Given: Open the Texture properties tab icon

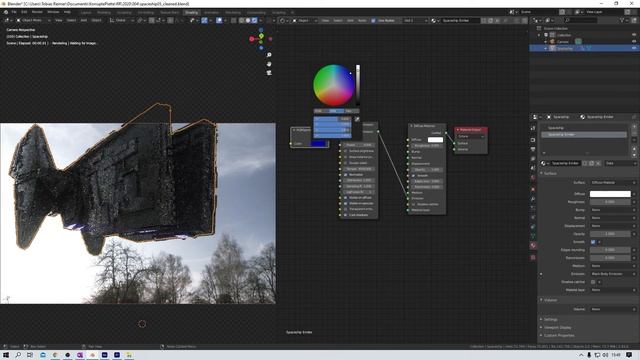Looking at the screenshot, I should coord(533,258).
